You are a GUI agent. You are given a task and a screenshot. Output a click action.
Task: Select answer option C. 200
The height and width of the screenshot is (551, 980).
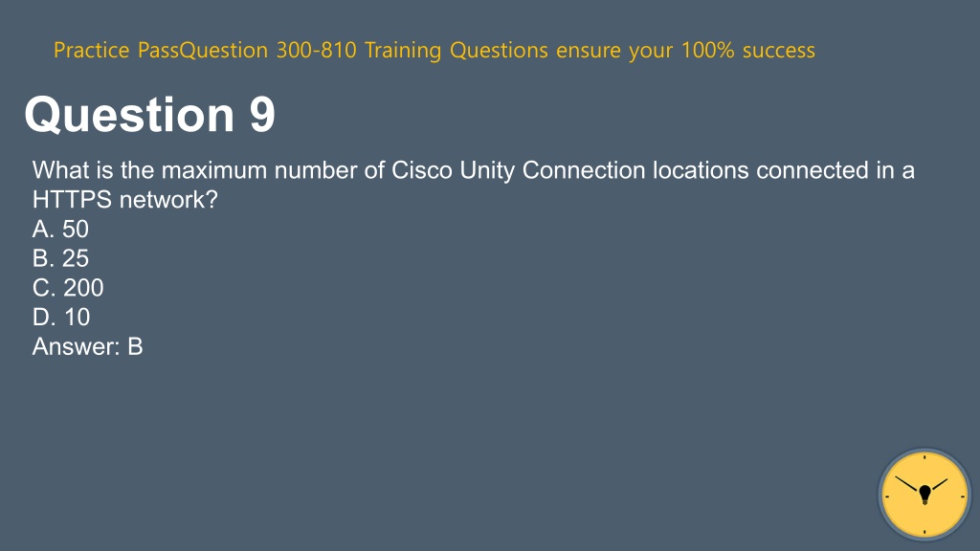pos(68,288)
